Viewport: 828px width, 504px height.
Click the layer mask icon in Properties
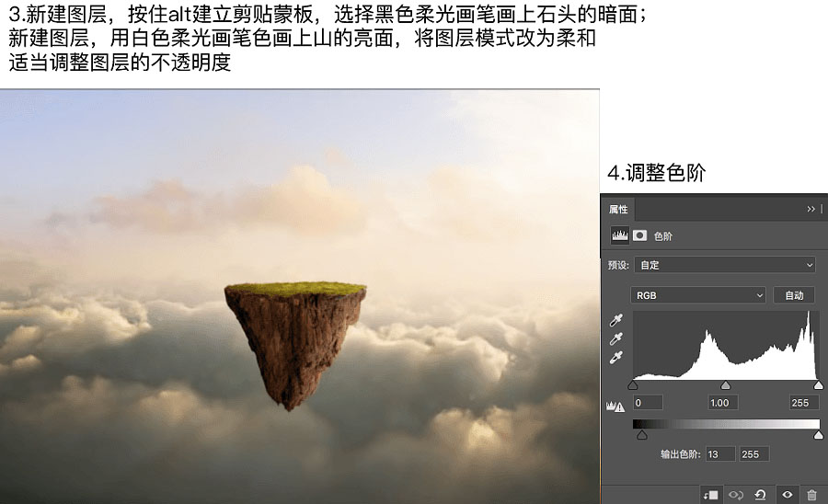tap(640, 235)
